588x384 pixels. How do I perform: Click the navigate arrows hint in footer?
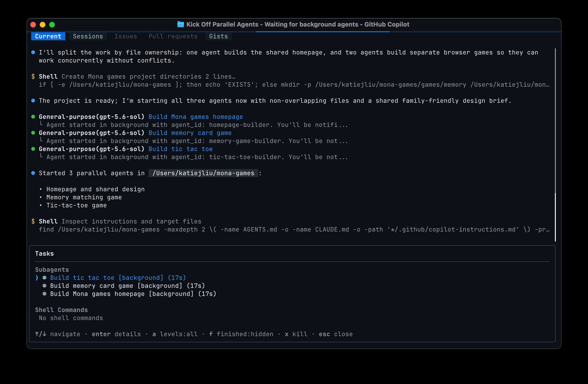point(58,334)
